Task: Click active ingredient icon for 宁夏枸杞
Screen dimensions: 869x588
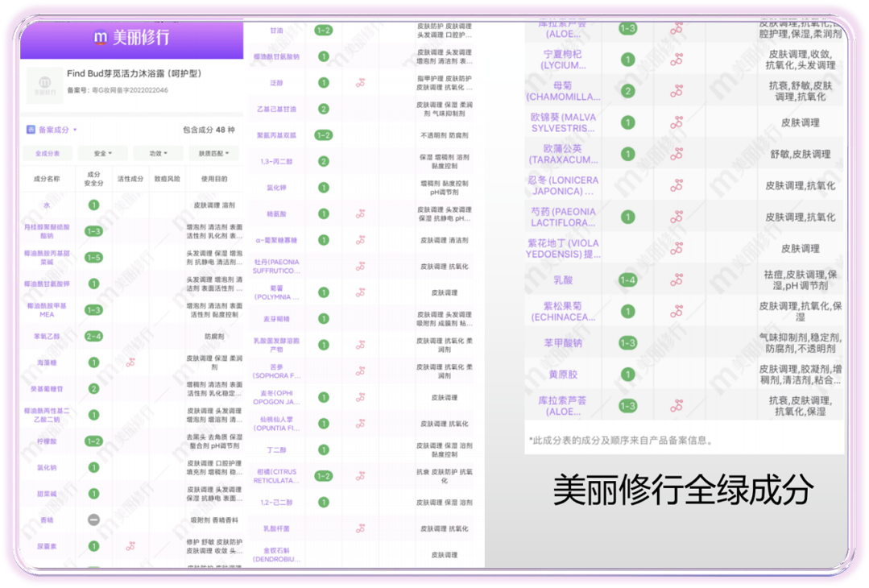Action: click(x=677, y=60)
